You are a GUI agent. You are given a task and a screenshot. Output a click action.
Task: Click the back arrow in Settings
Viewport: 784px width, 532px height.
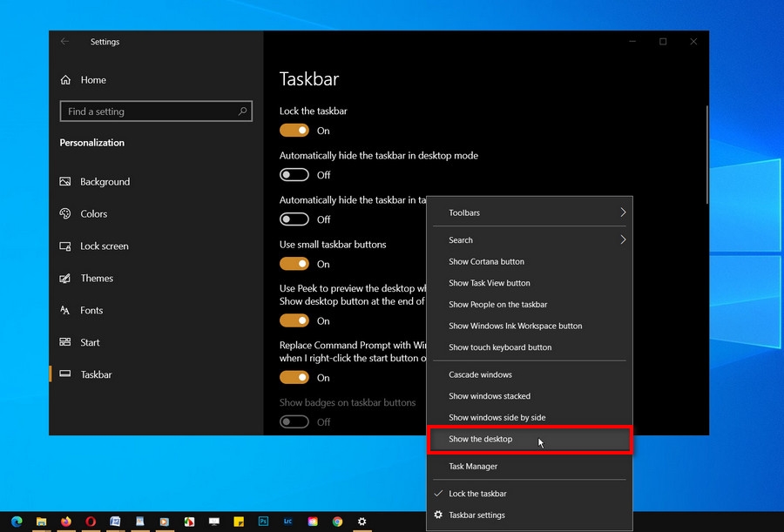coord(65,41)
